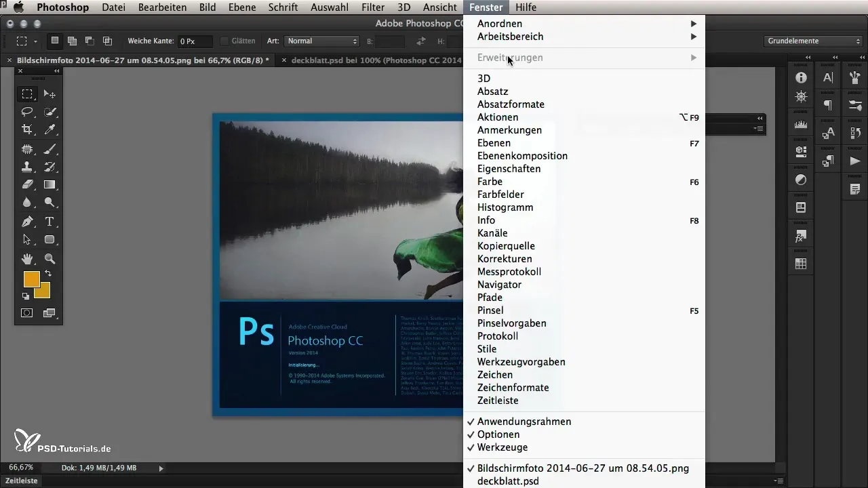The height and width of the screenshot is (488, 868).
Task: Choose New Selection mode in options bar
Action: [x=55, y=41]
